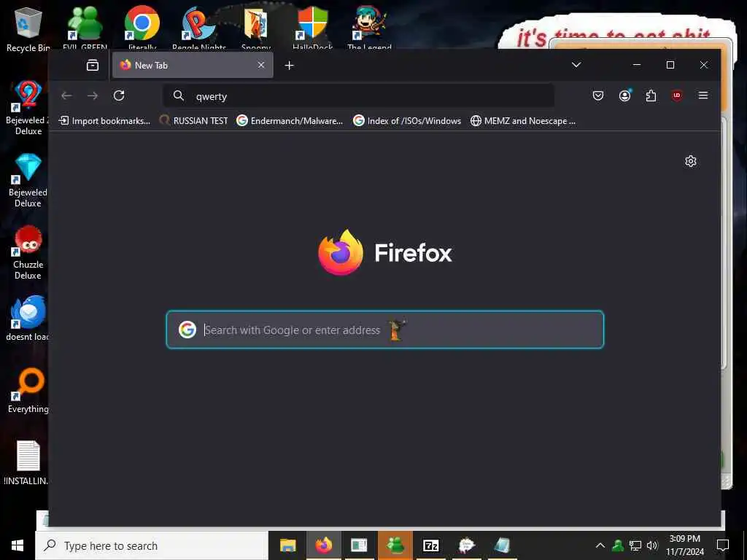Image resolution: width=747 pixels, height=560 pixels.
Task: Click green messenger people icon in taskbar
Action: [395, 545]
